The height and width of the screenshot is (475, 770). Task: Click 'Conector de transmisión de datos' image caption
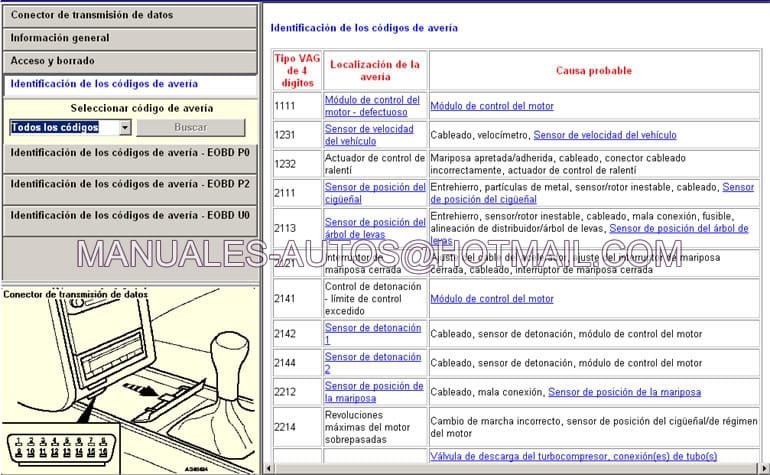[x=75, y=294]
